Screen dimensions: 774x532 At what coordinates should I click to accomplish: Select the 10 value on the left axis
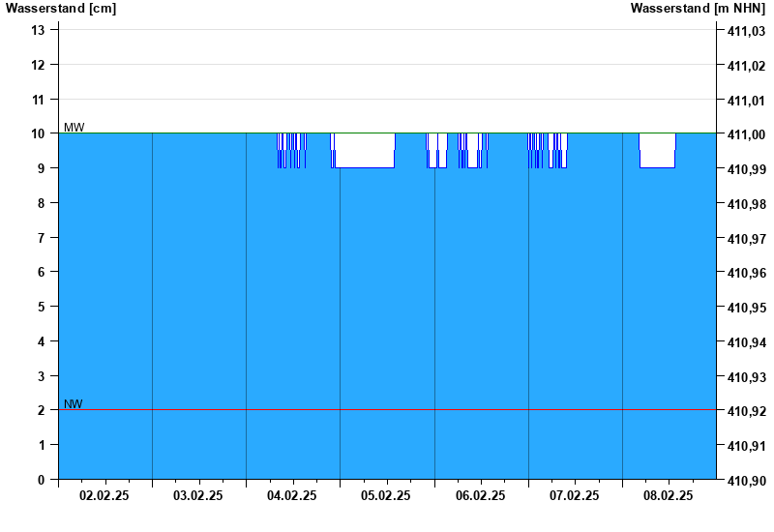(39, 133)
